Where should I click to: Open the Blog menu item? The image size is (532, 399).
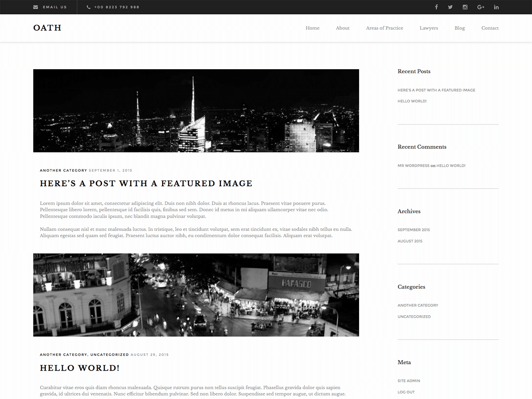point(460,28)
